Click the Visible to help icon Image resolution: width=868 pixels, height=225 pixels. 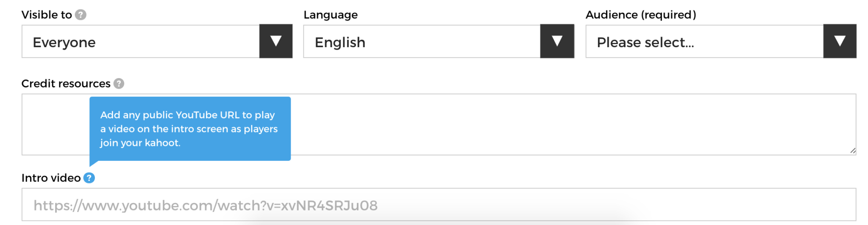[81, 15]
